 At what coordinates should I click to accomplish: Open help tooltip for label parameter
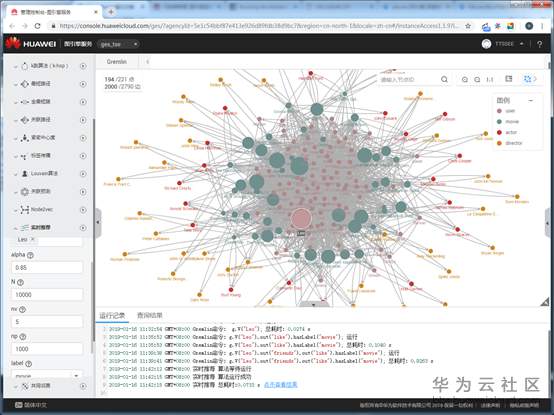tap(29, 363)
